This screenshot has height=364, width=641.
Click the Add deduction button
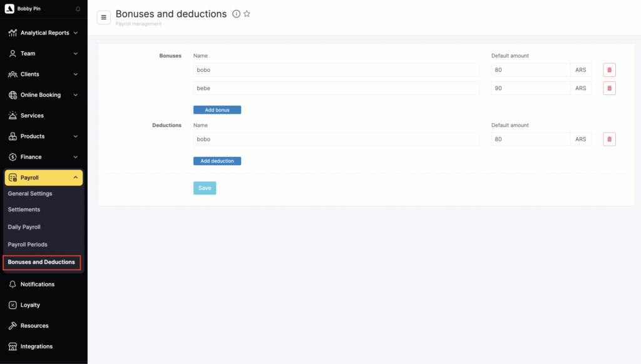217,161
